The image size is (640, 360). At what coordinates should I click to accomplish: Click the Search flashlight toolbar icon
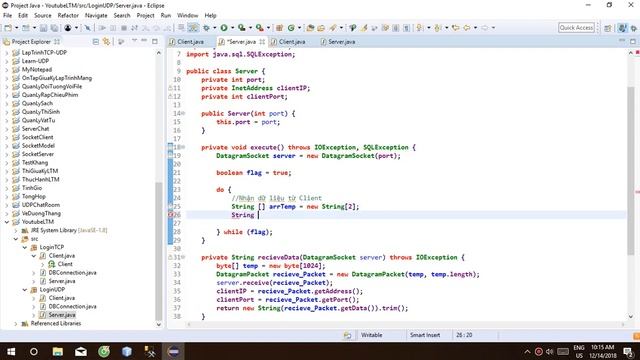[x=333, y=28]
